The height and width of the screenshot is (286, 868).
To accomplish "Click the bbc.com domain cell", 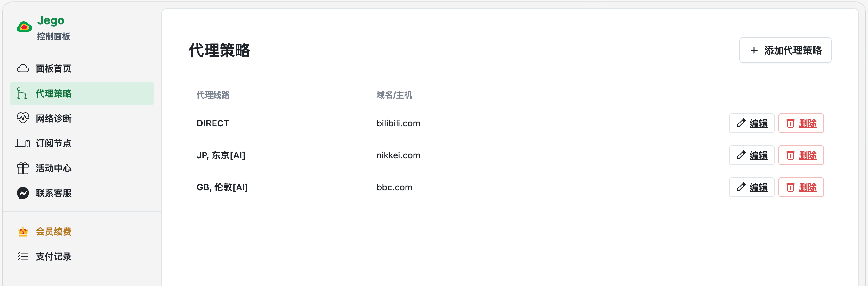I will 394,187.
